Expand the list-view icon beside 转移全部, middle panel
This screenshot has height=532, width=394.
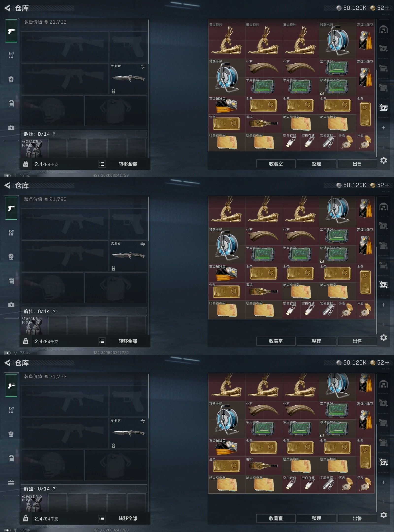(x=102, y=341)
